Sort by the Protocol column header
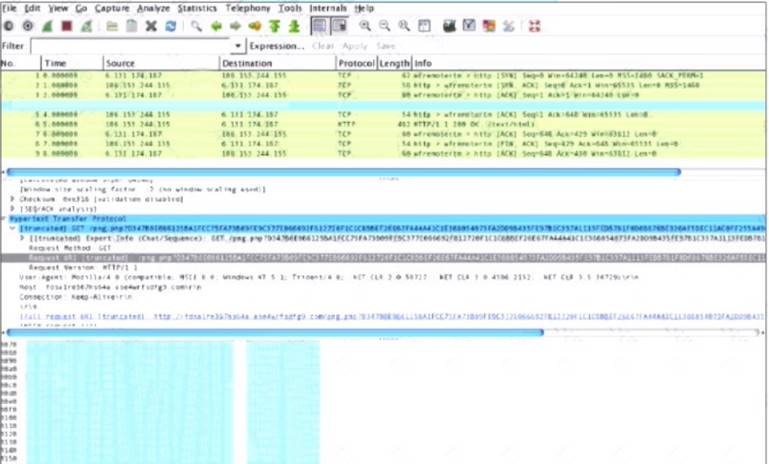The width and height of the screenshot is (769, 464). 357,63
